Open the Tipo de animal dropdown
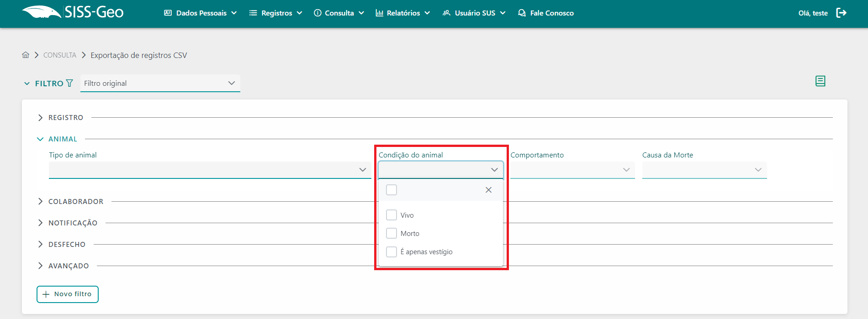 [x=210, y=170]
